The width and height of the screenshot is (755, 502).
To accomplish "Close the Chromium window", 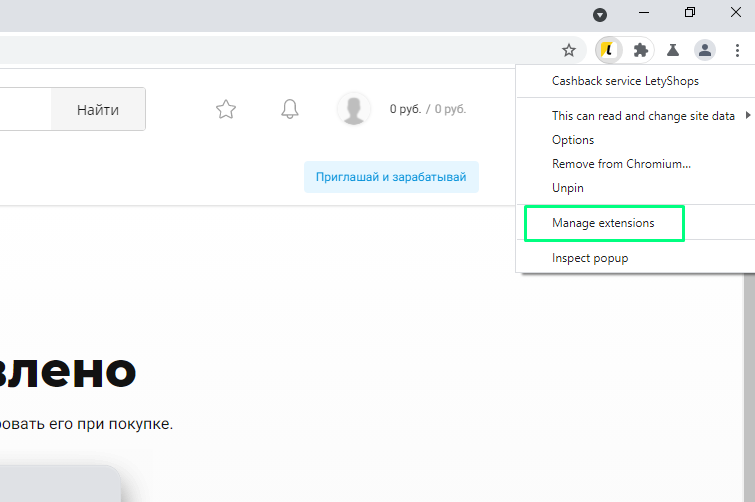I will (x=735, y=13).
